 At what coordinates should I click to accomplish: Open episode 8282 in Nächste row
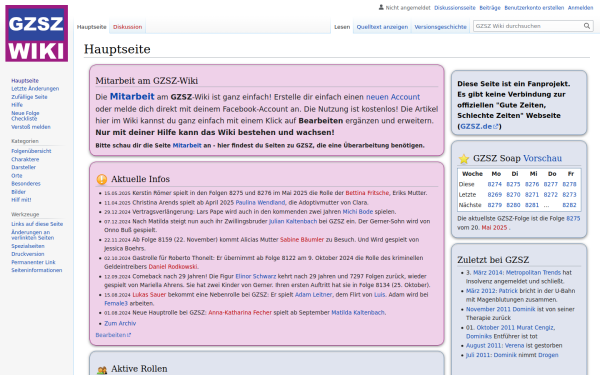569,205
